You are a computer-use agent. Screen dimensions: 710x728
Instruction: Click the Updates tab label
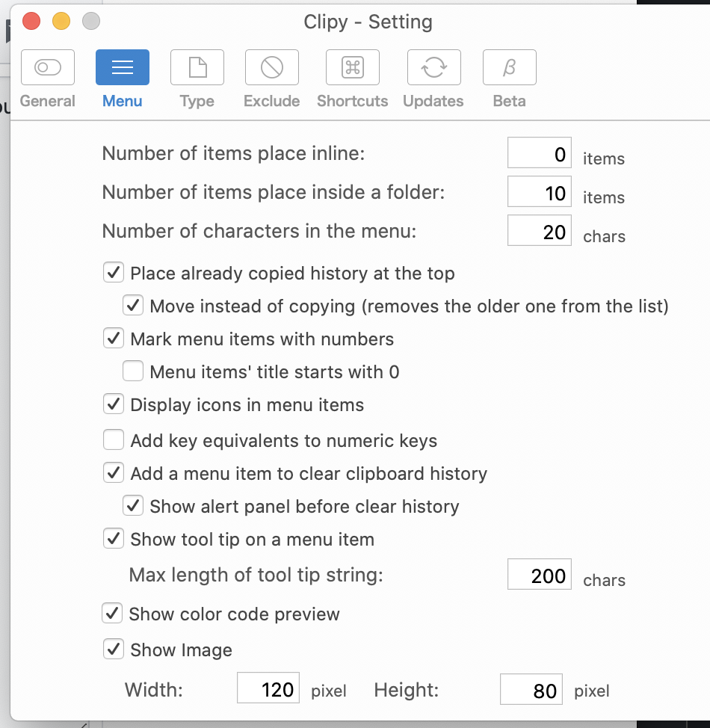click(x=433, y=102)
